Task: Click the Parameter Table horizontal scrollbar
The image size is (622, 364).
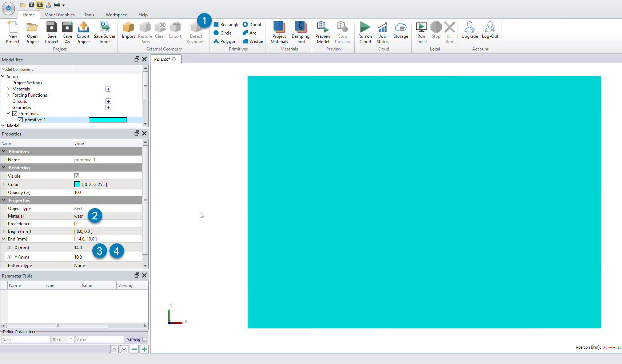Action: coord(57,326)
